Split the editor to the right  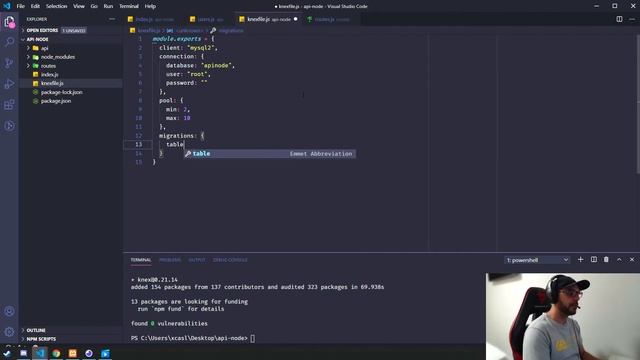[619, 19]
